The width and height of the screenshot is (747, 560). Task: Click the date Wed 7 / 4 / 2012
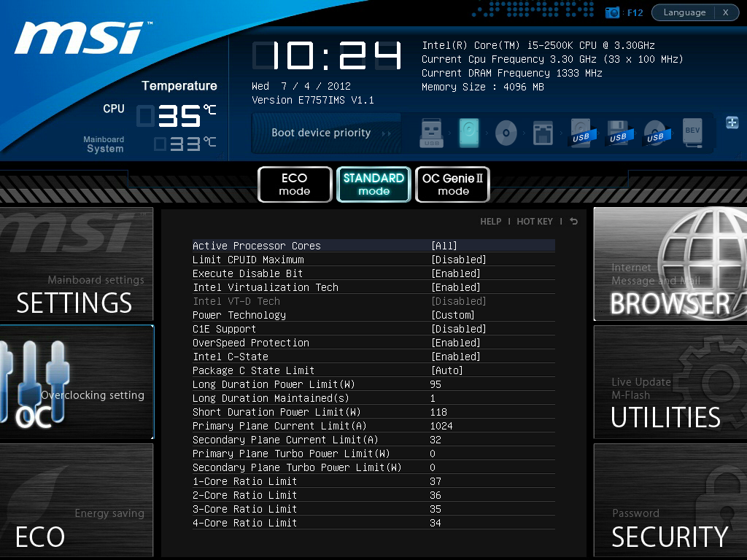click(x=301, y=86)
